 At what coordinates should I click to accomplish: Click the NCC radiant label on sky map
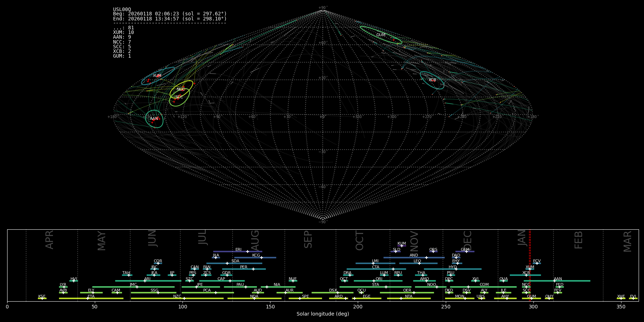tap(181, 89)
